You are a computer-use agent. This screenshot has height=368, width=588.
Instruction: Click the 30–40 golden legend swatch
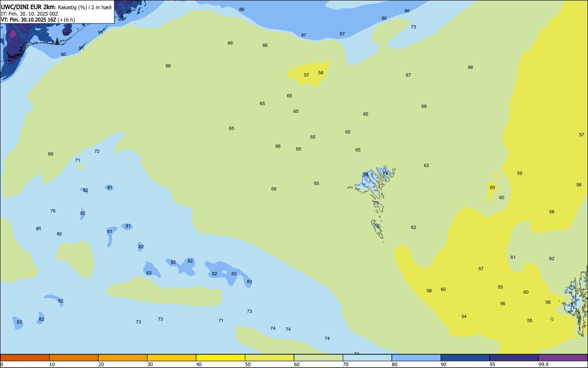pos(171,357)
